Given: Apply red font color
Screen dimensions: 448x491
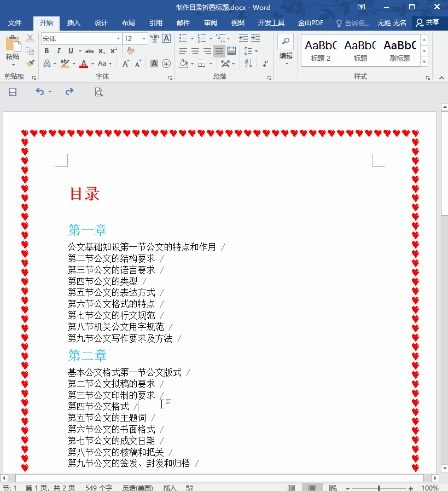Looking at the screenshot, I should (84, 63).
